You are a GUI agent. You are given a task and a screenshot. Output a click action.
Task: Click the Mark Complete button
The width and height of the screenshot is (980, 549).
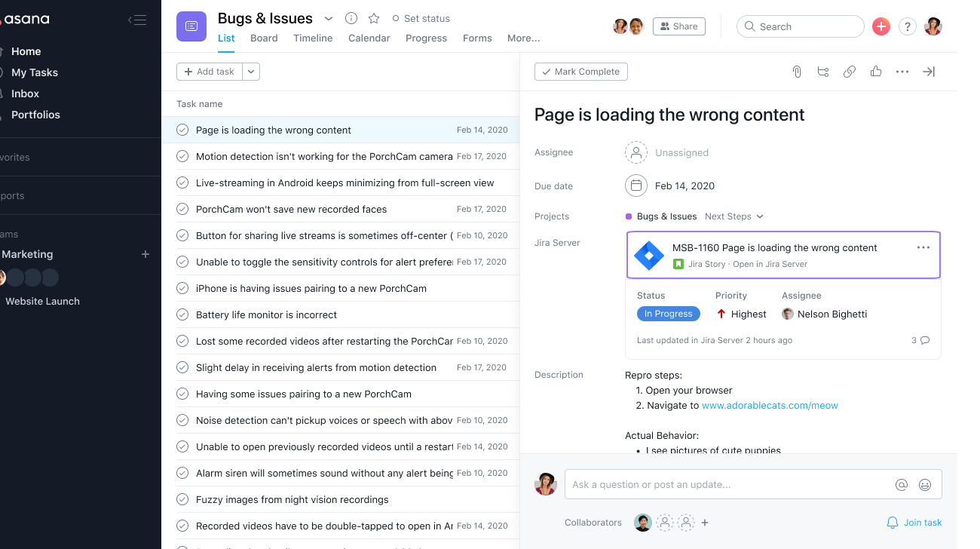click(580, 72)
